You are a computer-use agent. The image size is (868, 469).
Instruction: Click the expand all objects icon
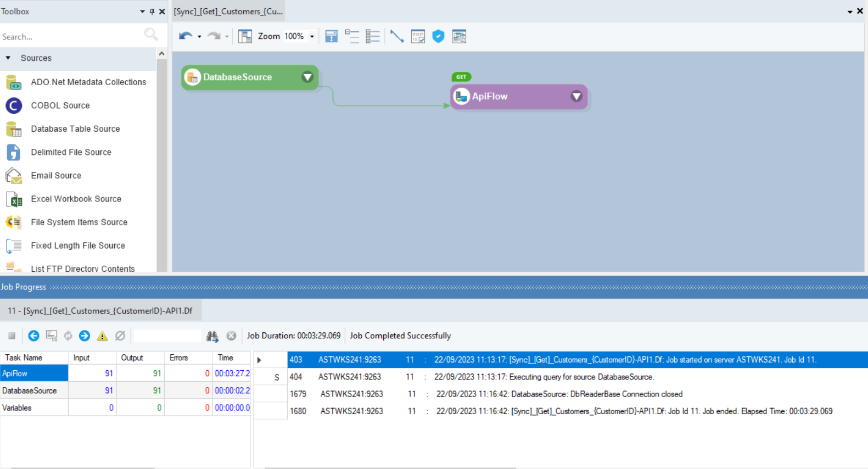click(x=373, y=36)
